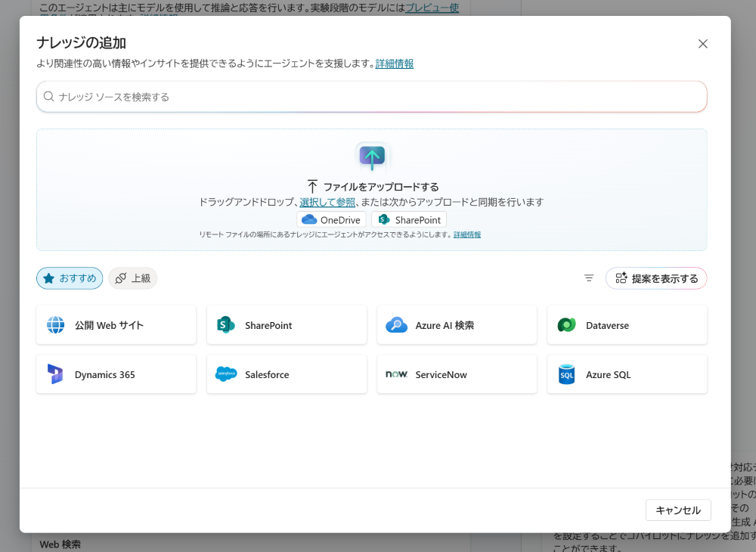This screenshot has width=756, height=552.
Task: Select the Dynamics 365 icon
Action: [55, 374]
